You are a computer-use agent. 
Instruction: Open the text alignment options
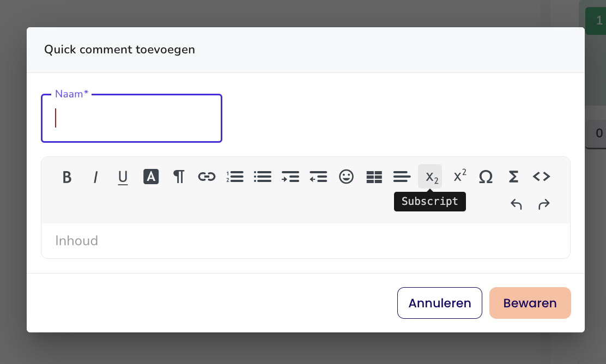coord(402,177)
